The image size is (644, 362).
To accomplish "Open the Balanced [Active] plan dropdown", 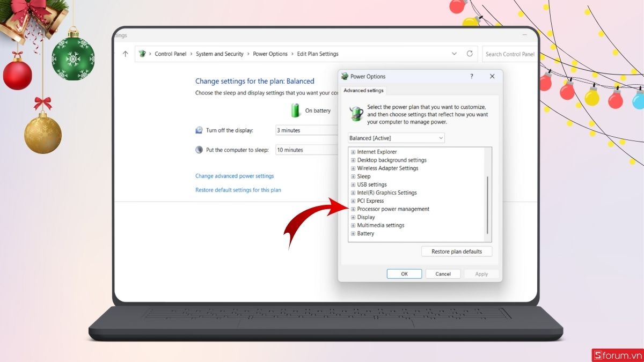I will 396,138.
